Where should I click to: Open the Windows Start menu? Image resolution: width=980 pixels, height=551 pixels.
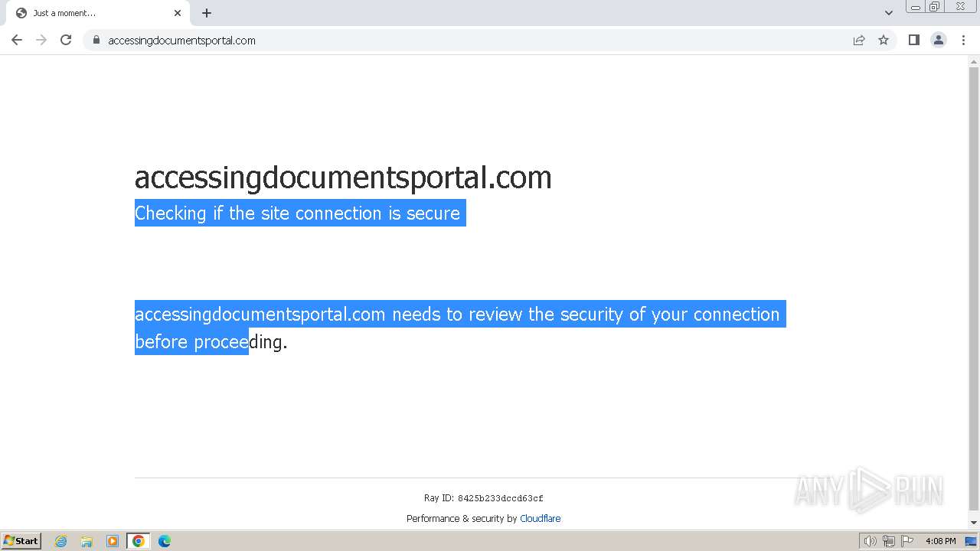[x=21, y=540]
